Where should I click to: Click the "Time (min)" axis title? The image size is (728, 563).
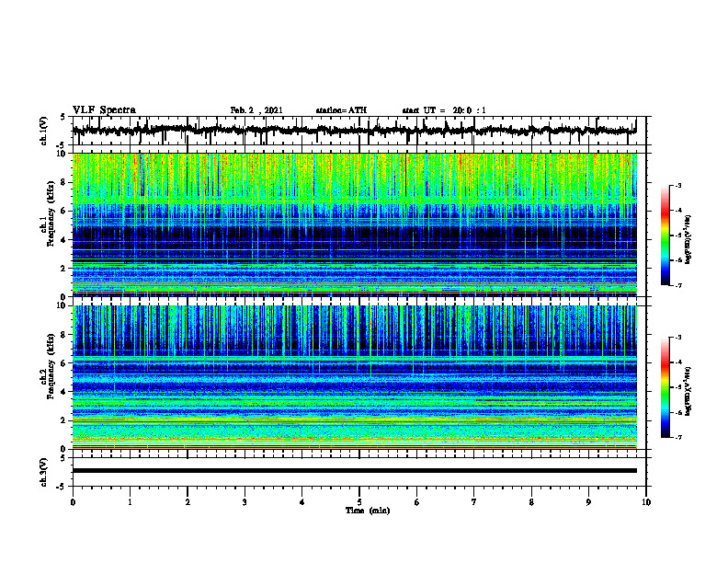coord(368,511)
